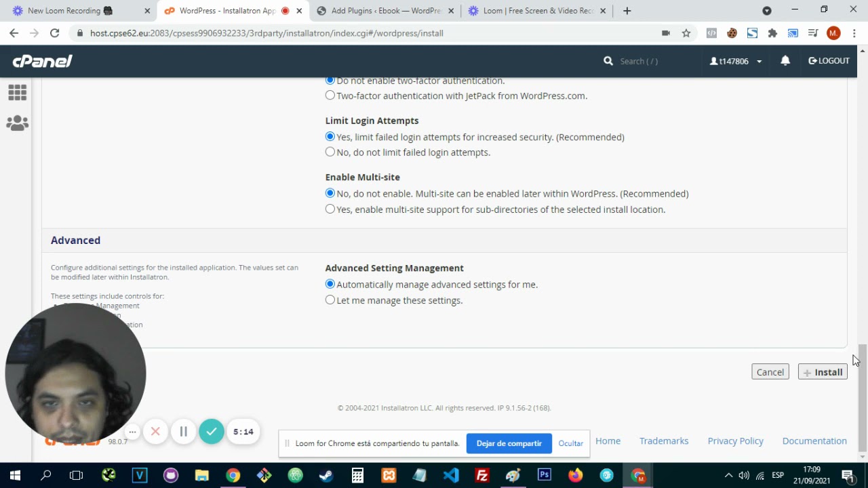The height and width of the screenshot is (488, 868).
Task: Show hidden system tray icons
Action: click(728, 476)
